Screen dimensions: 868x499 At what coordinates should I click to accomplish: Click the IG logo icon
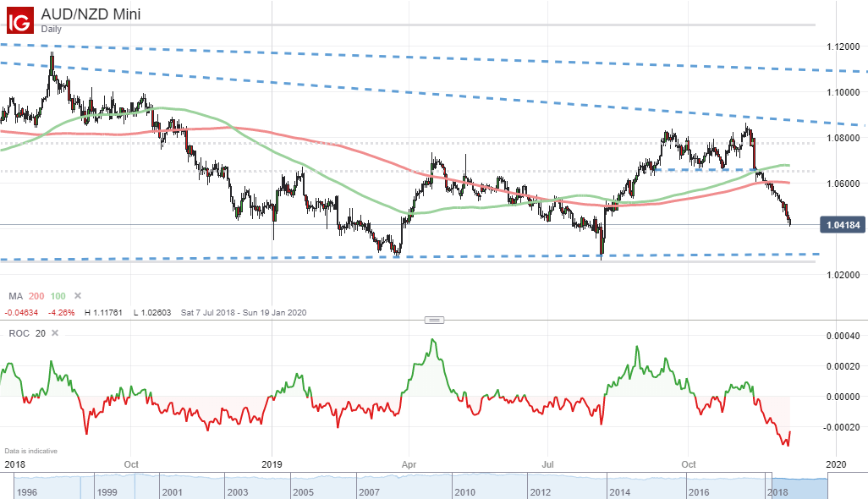point(20,20)
